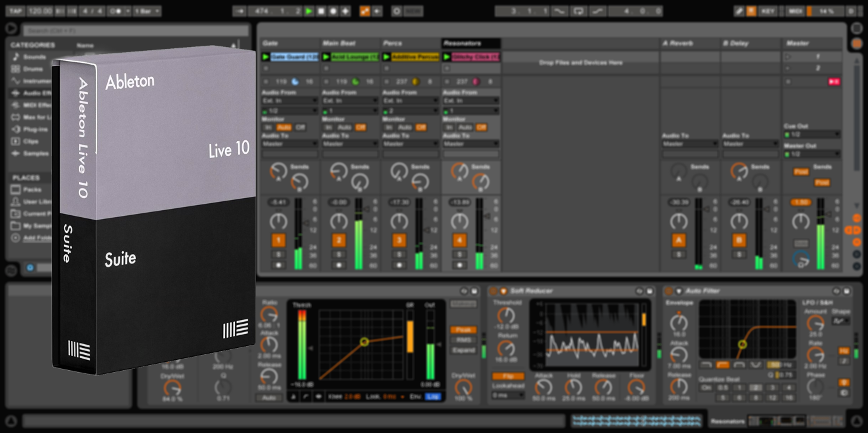Screen dimensions: 868x433
Task: Click the yellow knee point in compressor graph
Action: click(364, 342)
